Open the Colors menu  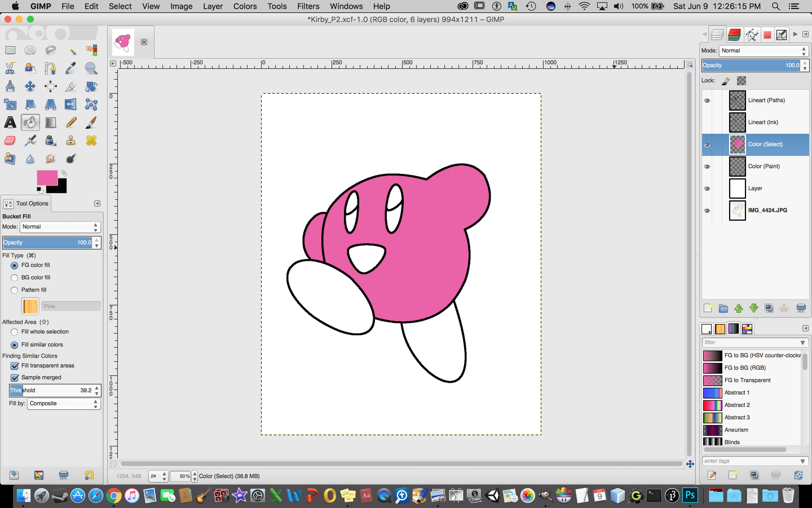click(x=245, y=6)
